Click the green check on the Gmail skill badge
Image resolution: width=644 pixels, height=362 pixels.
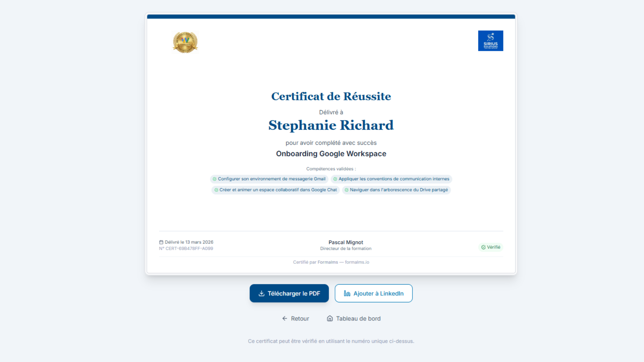click(215, 179)
